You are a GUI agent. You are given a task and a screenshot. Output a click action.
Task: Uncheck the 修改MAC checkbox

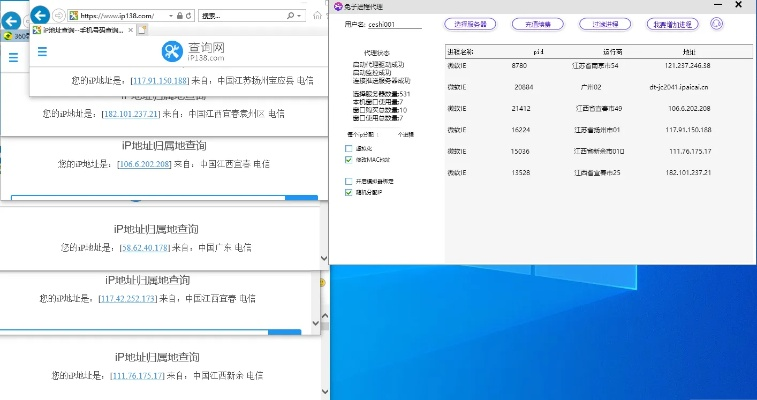pyautogui.click(x=348, y=159)
